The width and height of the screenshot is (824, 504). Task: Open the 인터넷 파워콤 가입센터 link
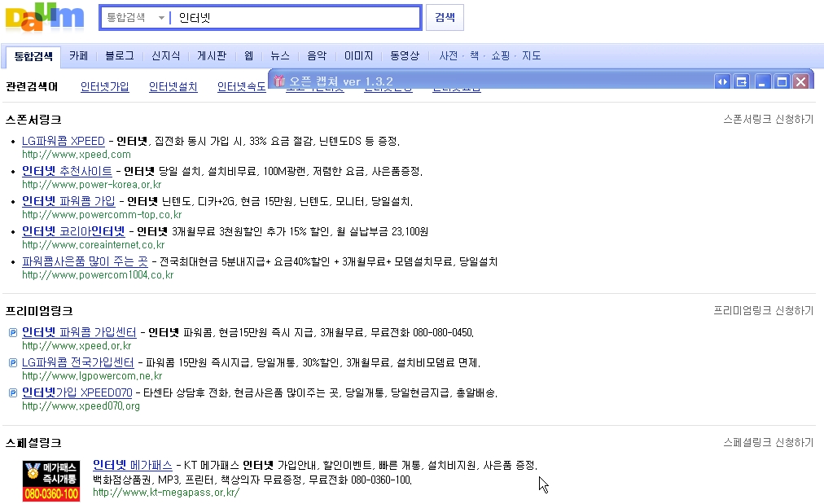[79, 332]
